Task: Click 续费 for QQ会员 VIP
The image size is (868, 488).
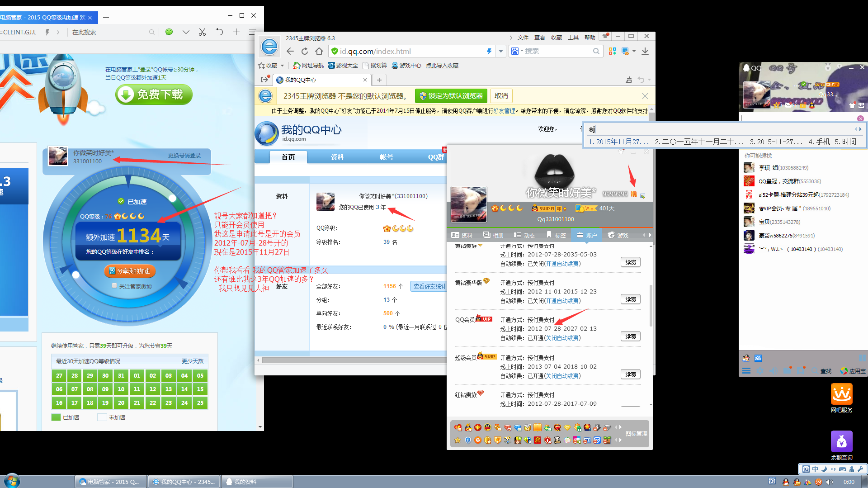Action: pyautogui.click(x=631, y=336)
